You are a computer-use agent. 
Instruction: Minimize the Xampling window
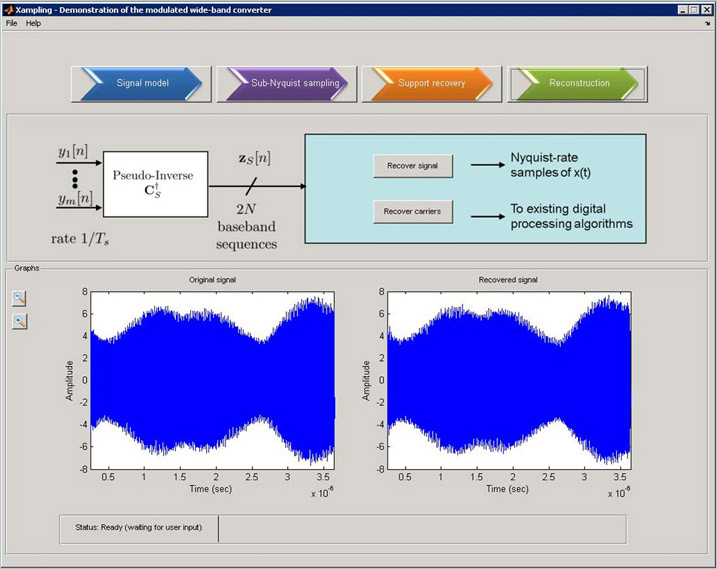[x=682, y=9]
